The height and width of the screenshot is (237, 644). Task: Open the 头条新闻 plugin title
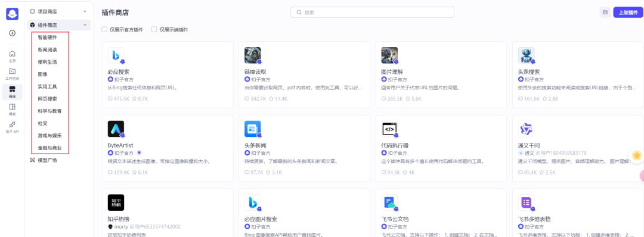click(x=255, y=145)
